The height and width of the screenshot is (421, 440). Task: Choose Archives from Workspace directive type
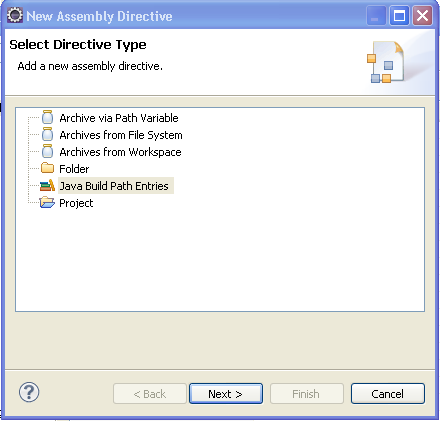pyautogui.click(x=120, y=152)
